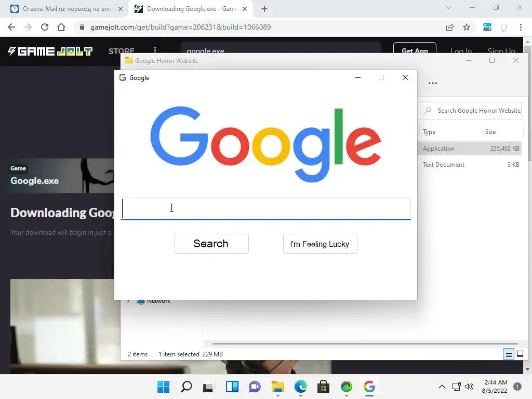The height and width of the screenshot is (399, 532).
Task: Go forward in Chrome browser
Action: tap(28, 27)
